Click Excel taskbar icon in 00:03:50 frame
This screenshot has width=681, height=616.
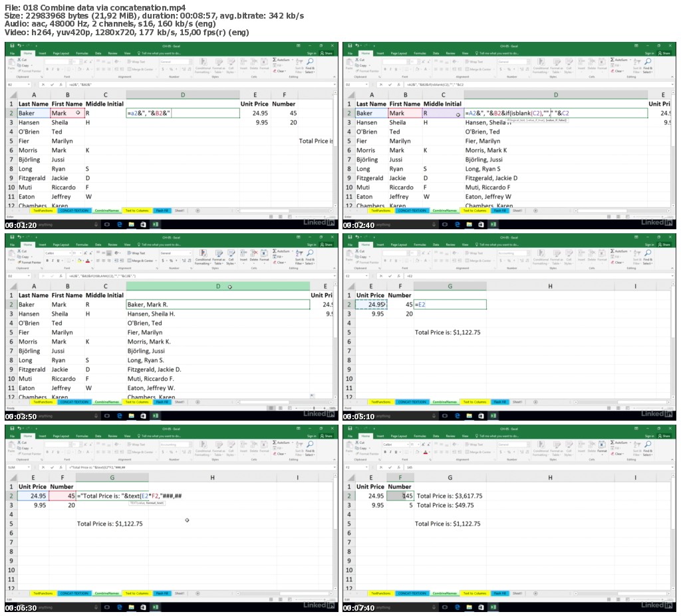[x=156, y=415]
